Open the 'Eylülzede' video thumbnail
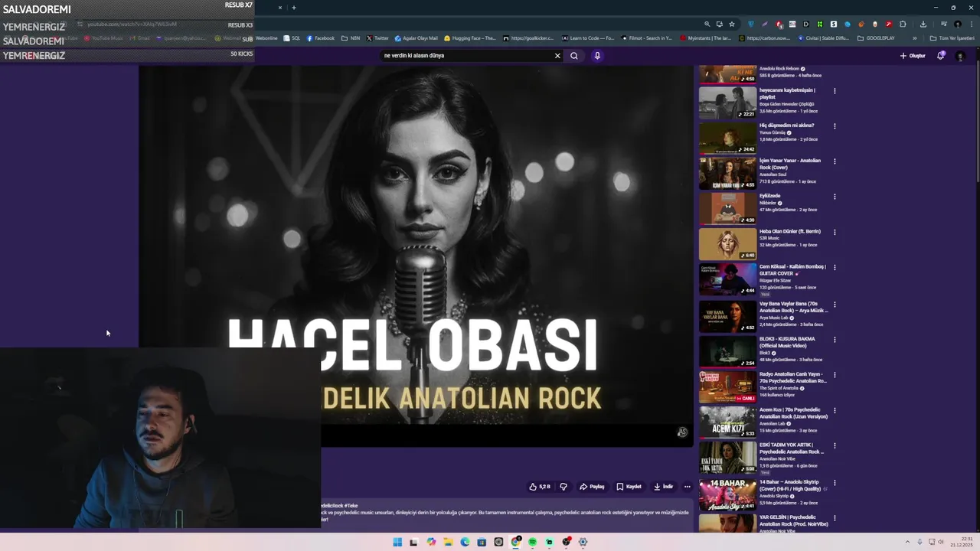Viewport: 980px width, 551px height. pos(727,208)
